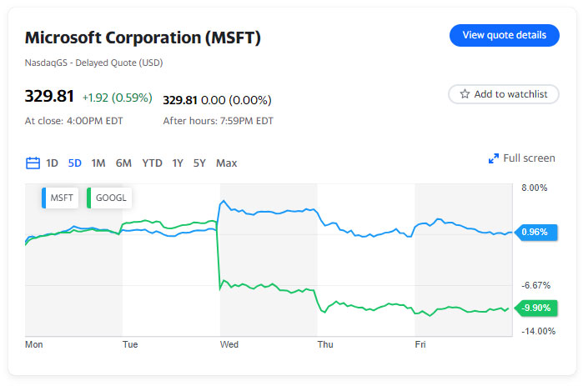Switch chart to 6M range
Screen dimensions: 588x386
tap(123, 163)
